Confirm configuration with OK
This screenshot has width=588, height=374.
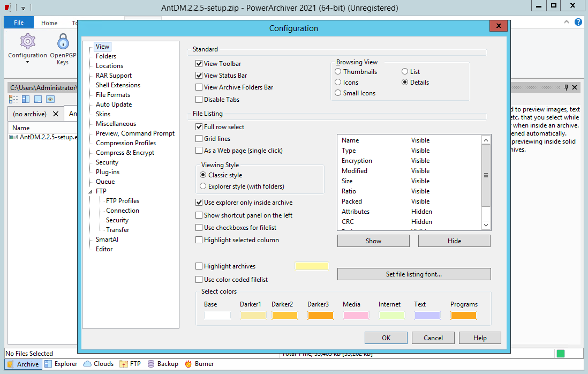pos(386,338)
